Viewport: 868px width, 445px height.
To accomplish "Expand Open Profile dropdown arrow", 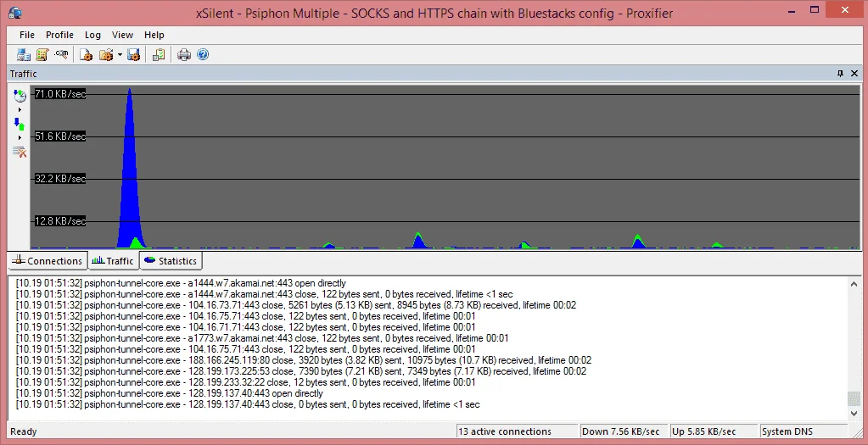I will (120, 55).
